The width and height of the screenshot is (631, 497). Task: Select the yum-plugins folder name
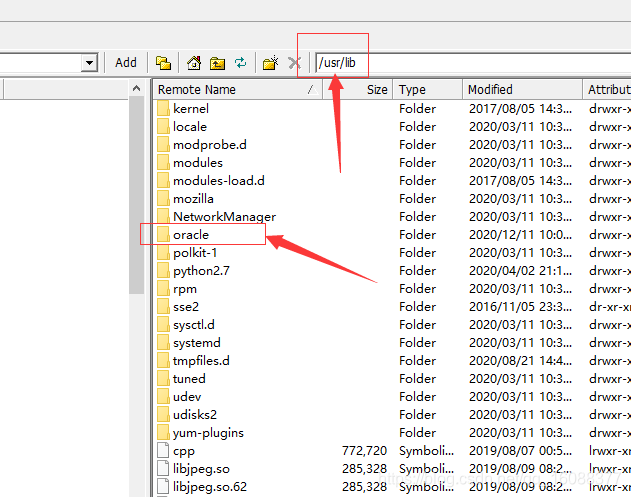208,433
